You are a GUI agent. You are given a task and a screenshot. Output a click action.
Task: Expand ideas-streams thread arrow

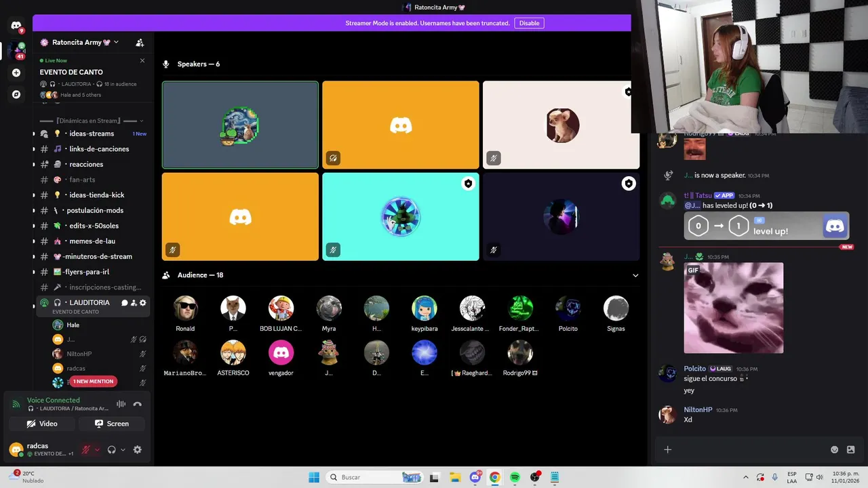tap(34, 134)
